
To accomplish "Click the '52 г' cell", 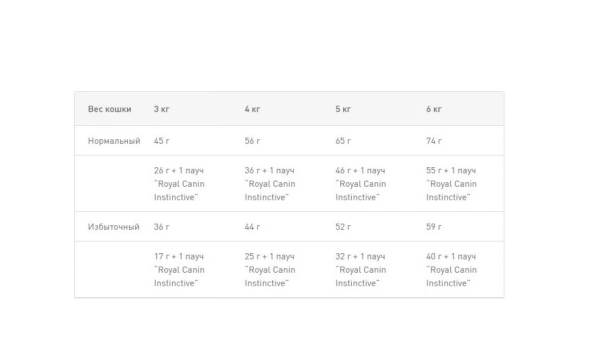I will point(343,227).
